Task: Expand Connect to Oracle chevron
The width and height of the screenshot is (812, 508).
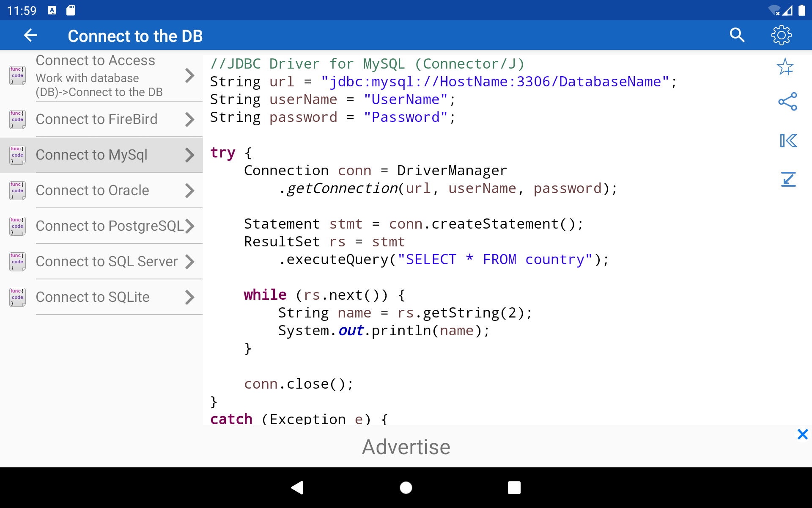Action: (x=189, y=191)
